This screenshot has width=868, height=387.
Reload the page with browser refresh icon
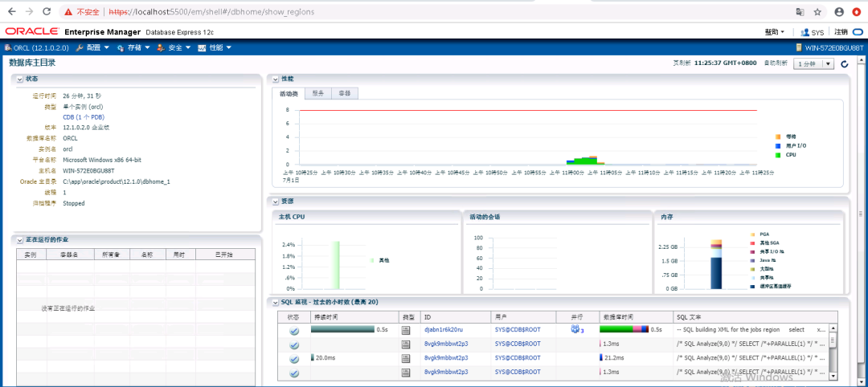coord(47,11)
